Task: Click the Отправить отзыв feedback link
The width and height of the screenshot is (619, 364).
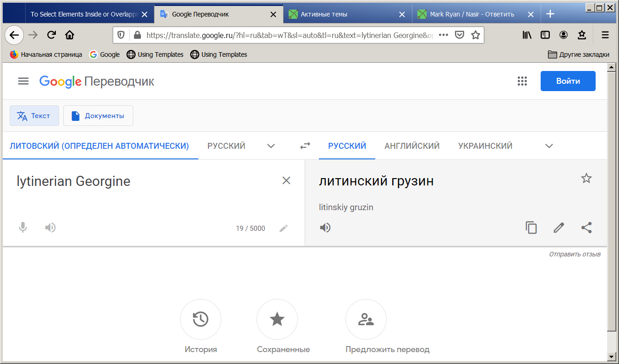Action: click(x=575, y=254)
